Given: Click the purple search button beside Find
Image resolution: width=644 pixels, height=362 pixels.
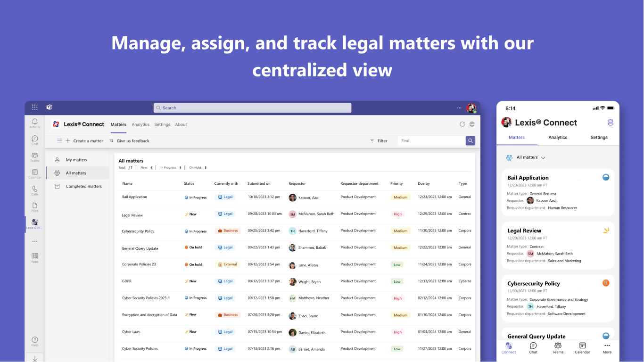Looking at the screenshot, I should (x=471, y=140).
